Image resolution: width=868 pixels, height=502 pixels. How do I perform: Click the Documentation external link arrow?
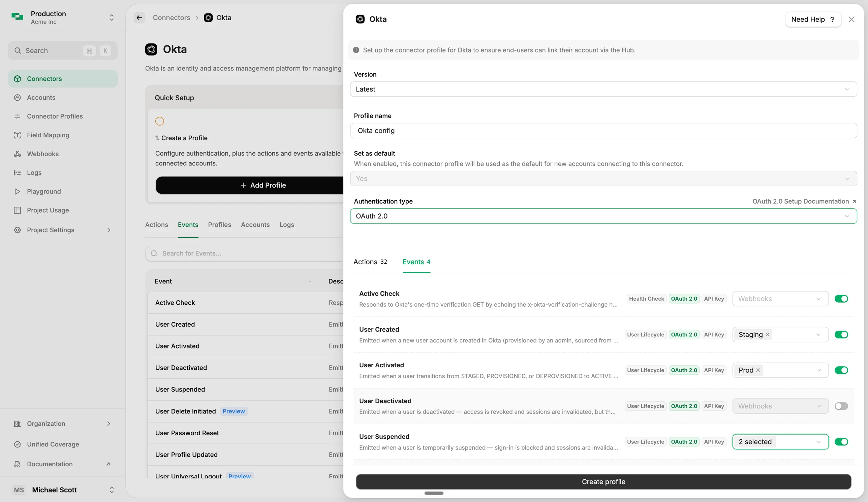pos(108,464)
